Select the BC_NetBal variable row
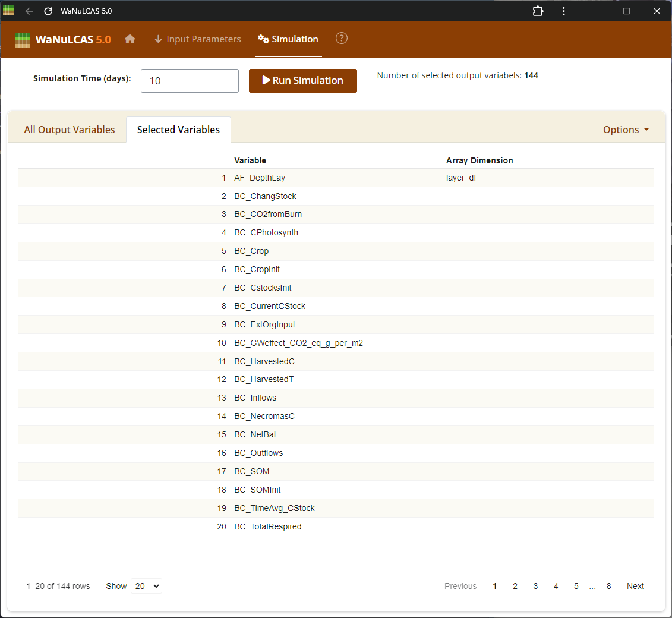This screenshot has width=672, height=618. [x=255, y=434]
